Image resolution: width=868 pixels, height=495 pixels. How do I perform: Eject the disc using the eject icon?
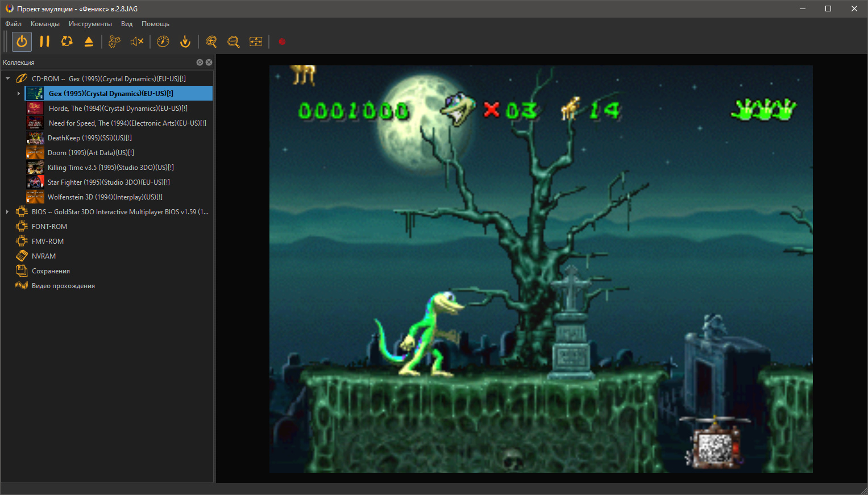89,41
